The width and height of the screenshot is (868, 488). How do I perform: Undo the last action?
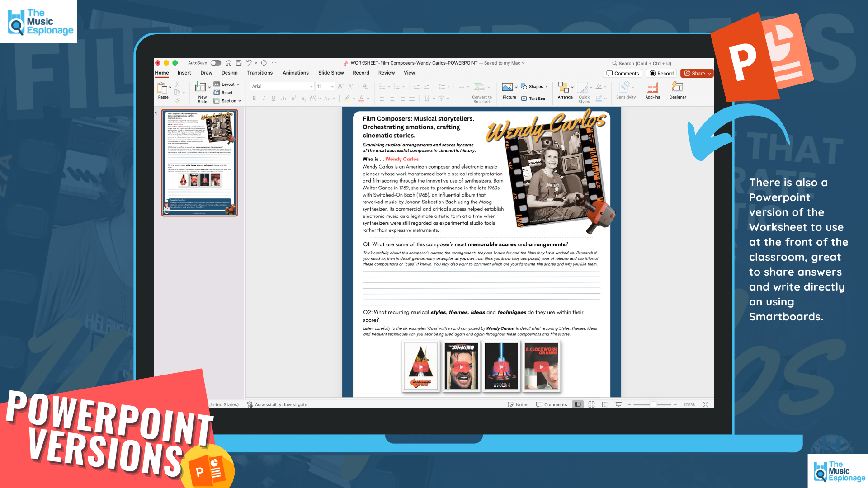249,63
